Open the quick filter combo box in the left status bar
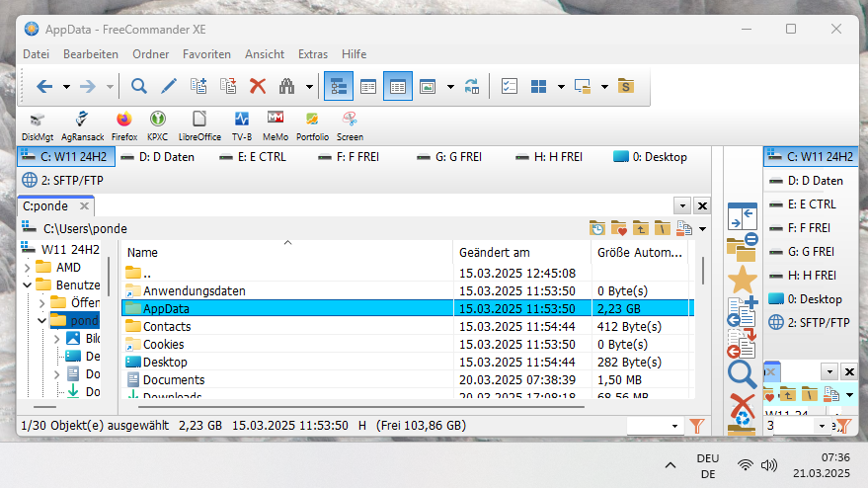 655,426
